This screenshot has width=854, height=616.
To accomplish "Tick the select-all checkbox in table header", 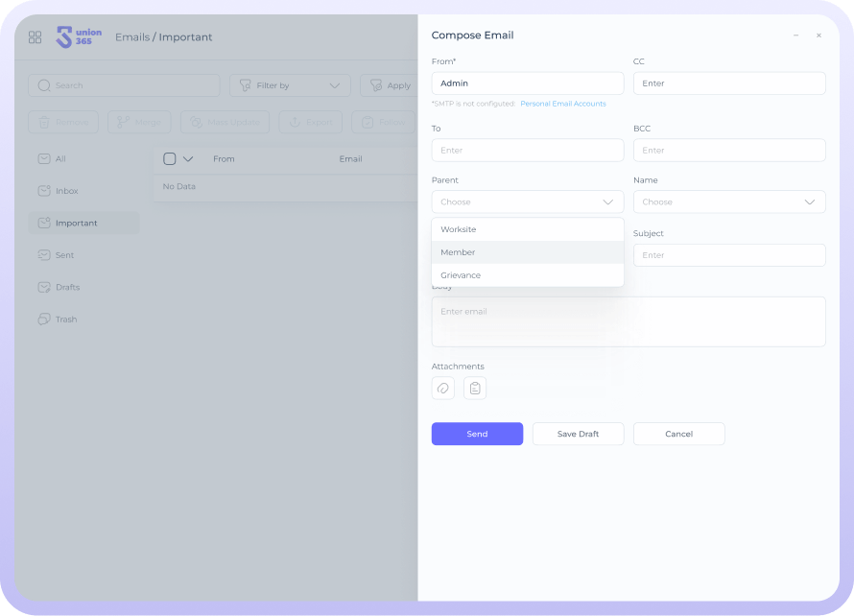I will click(x=170, y=159).
